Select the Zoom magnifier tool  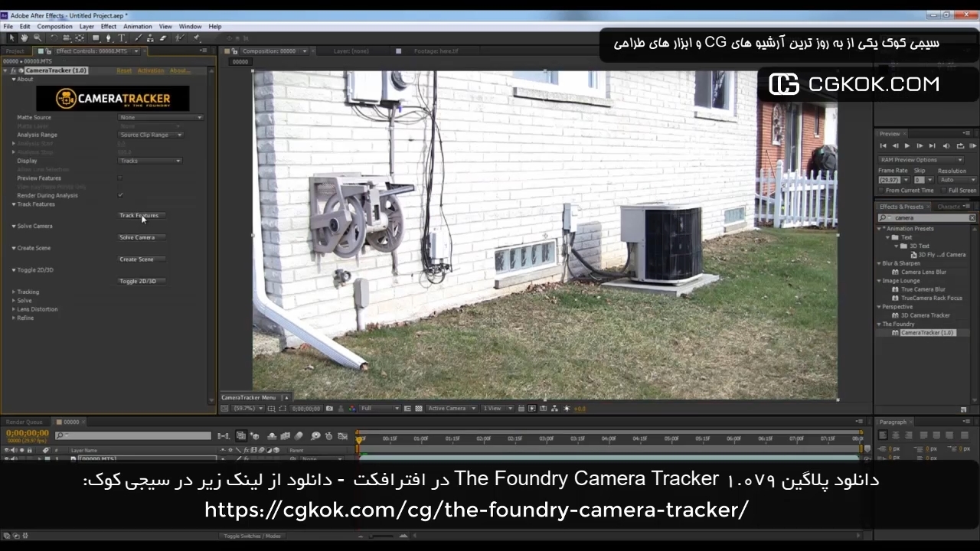coord(37,37)
